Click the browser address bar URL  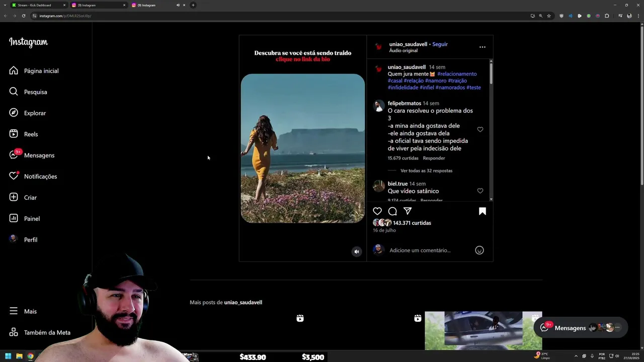[65, 16]
